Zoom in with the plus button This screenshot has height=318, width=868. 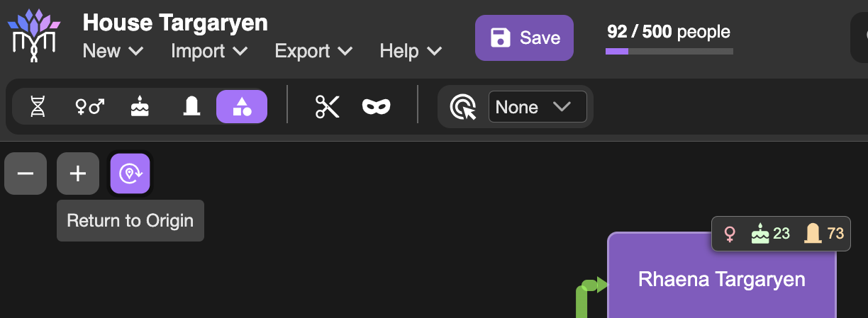click(x=78, y=174)
